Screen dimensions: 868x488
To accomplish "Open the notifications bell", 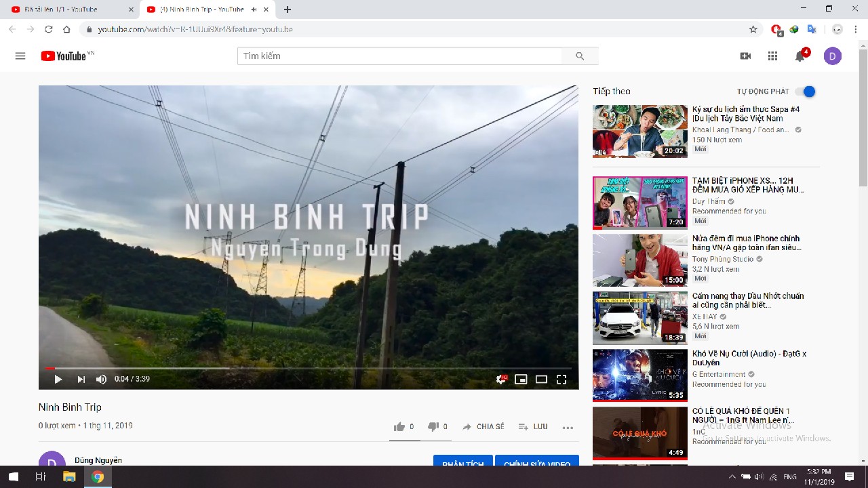I will (800, 56).
